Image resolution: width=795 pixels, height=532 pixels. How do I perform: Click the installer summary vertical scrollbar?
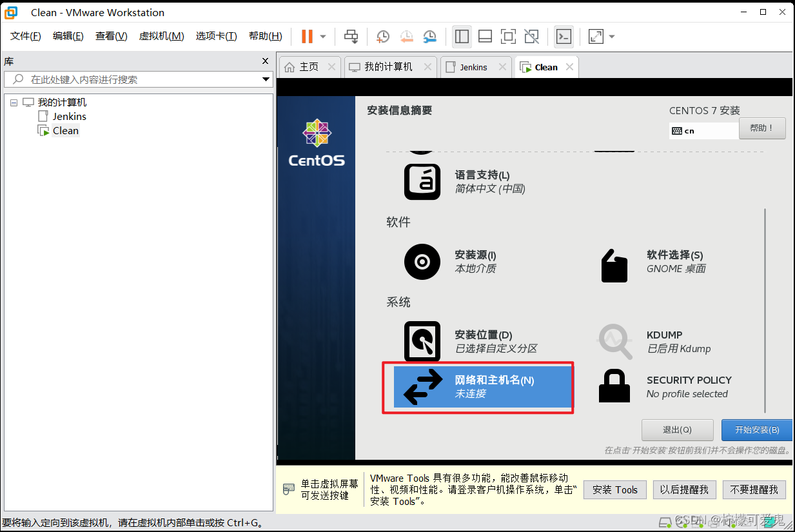765,310
